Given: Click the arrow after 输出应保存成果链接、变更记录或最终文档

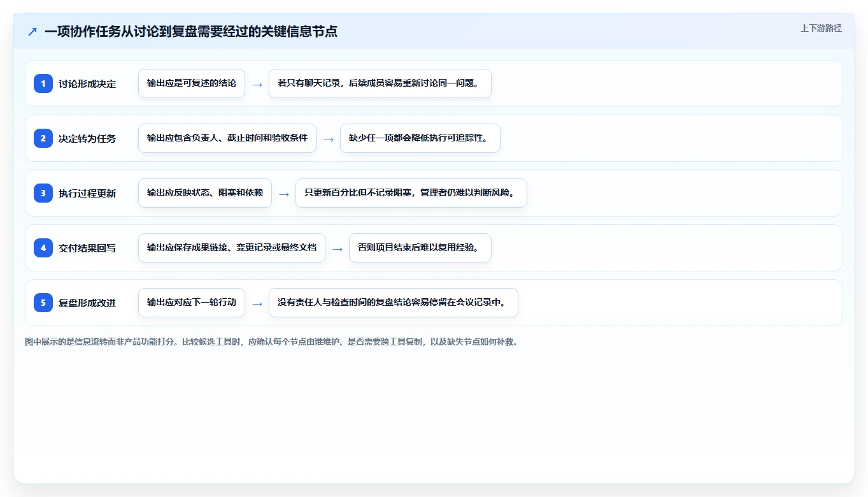Looking at the screenshot, I should pos(338,248).
